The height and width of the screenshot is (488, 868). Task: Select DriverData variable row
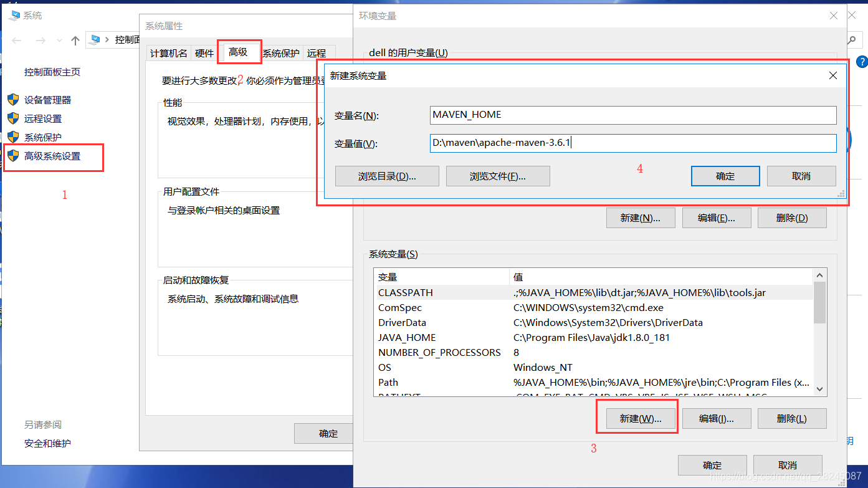point(594,322)
